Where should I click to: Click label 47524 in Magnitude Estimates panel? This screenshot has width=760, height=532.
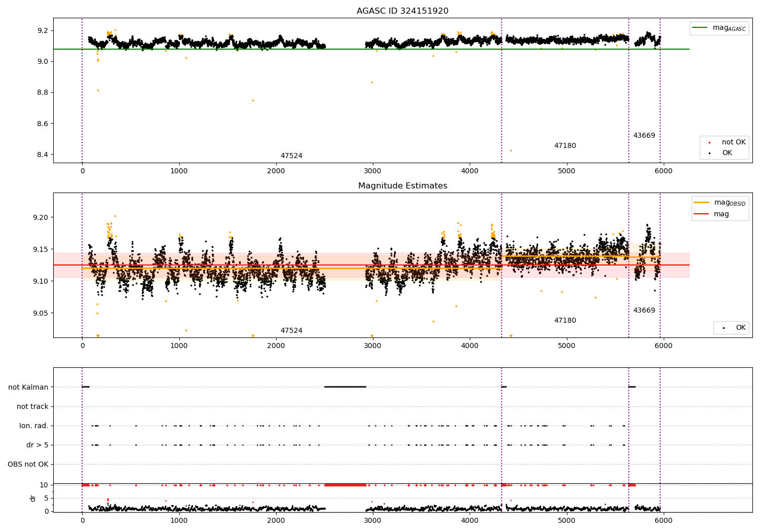(291, 331)
